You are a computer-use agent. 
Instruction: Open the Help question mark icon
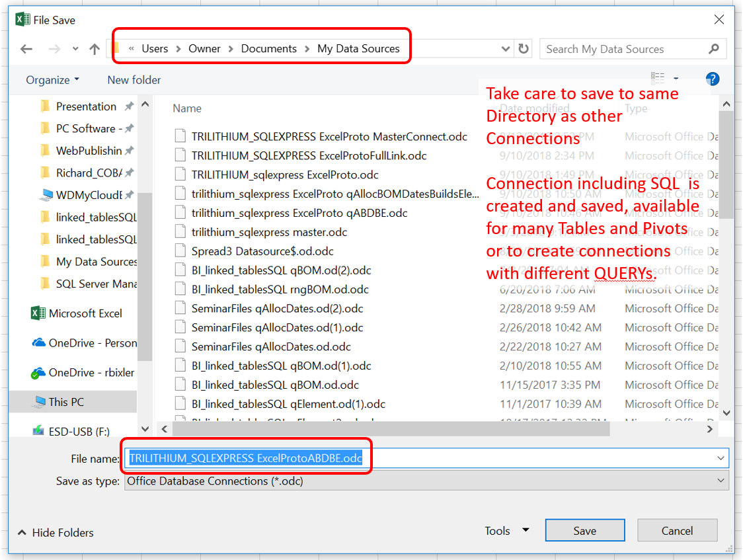coord(712,79)
